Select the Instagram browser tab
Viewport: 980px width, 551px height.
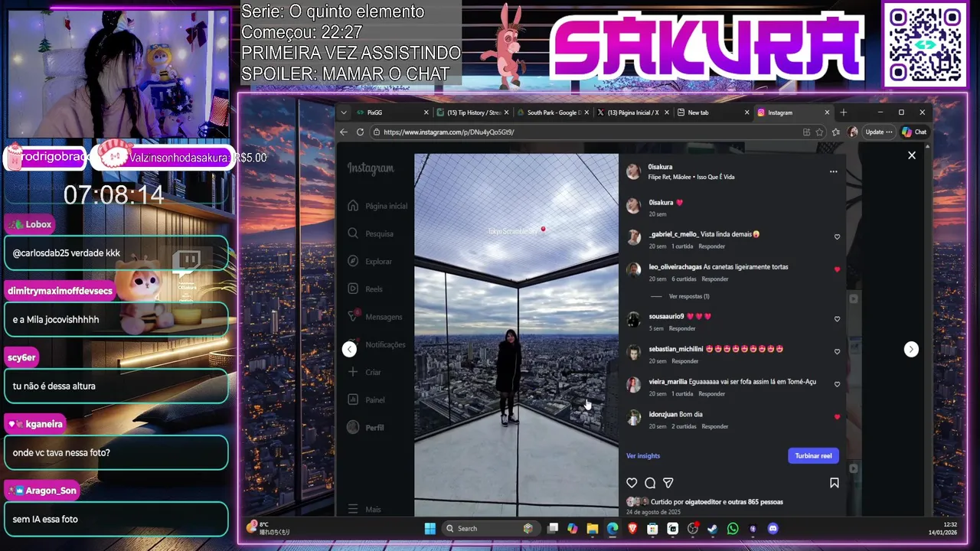793,112
